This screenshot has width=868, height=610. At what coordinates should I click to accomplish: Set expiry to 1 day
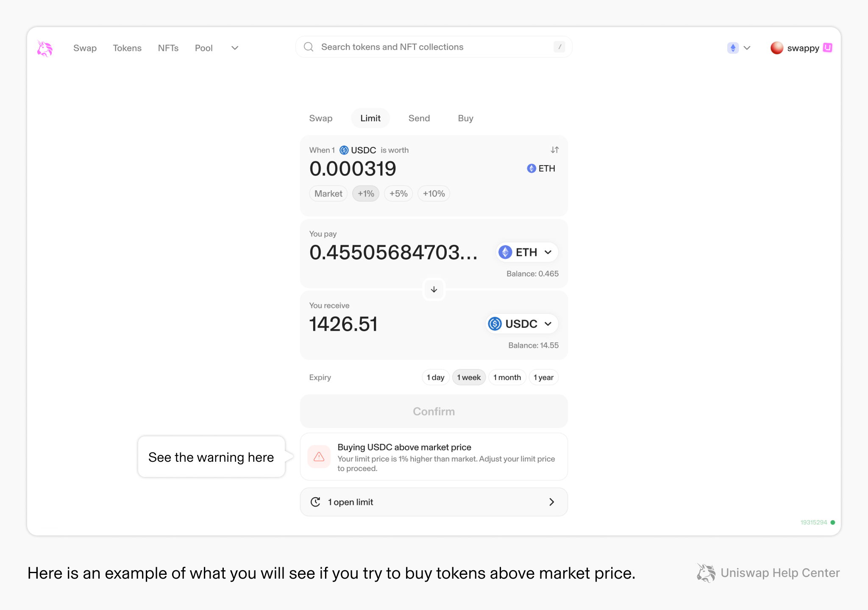tap(435, 377)
